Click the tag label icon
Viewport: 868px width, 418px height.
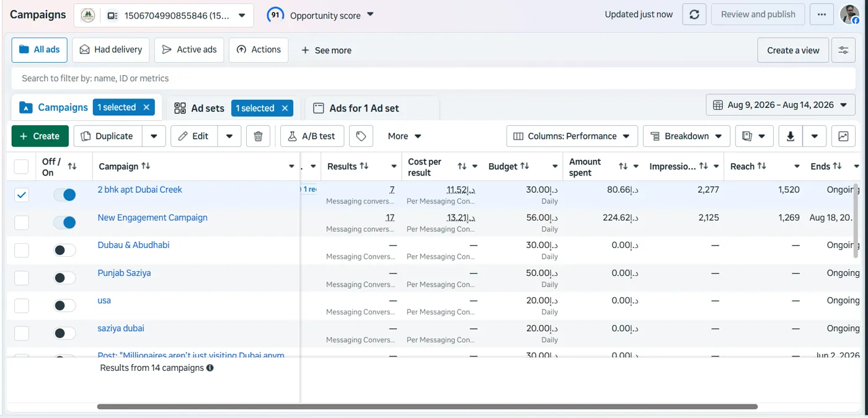tap(361, 136)
